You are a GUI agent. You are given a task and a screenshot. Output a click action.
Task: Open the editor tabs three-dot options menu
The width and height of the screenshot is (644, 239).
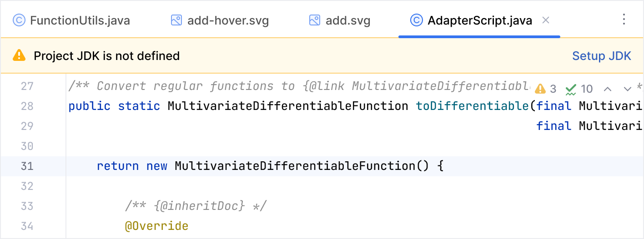coord(624,19)
